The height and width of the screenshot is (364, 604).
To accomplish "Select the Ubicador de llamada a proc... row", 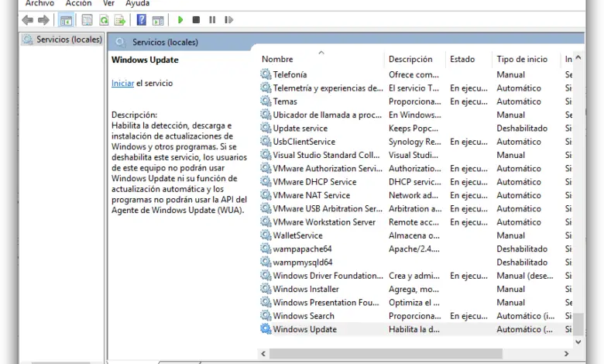I will click(x=416, y=115).
